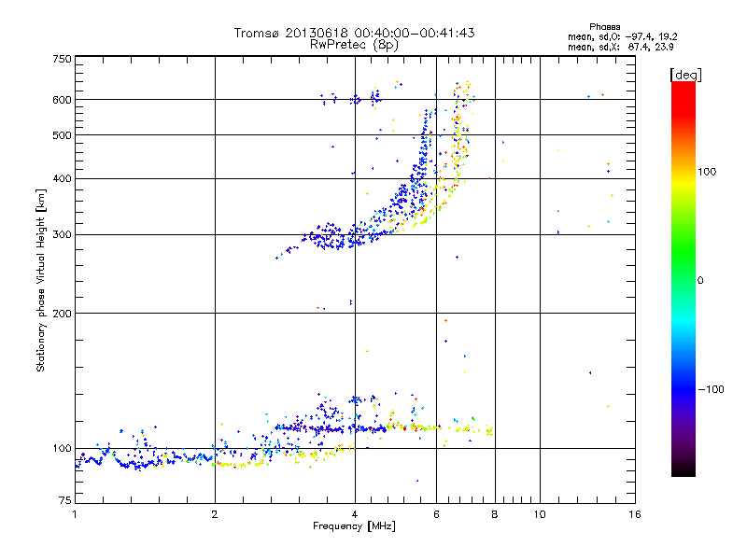The width and height of the screenshot is (747, 560).
Task: Click the 'Stationary phase Virtual Height [km]' axis label
Action: 41,281
